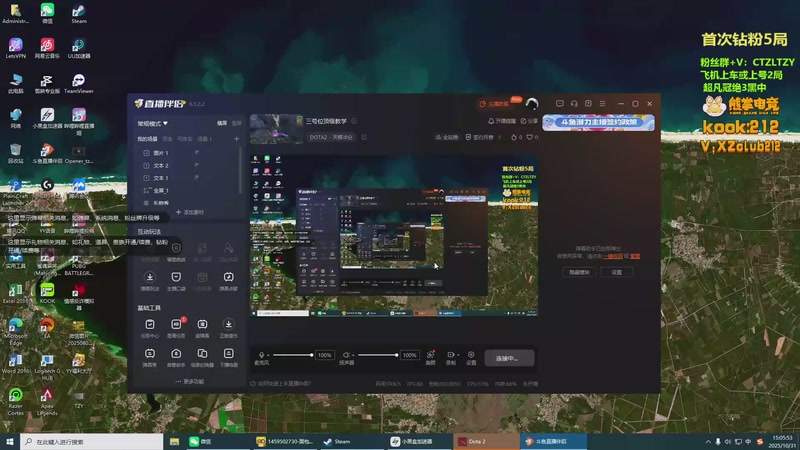The height and width of the screenshot is (450, 800).
Task: Click the 分享 share button
Action: (x=529, y=121)
